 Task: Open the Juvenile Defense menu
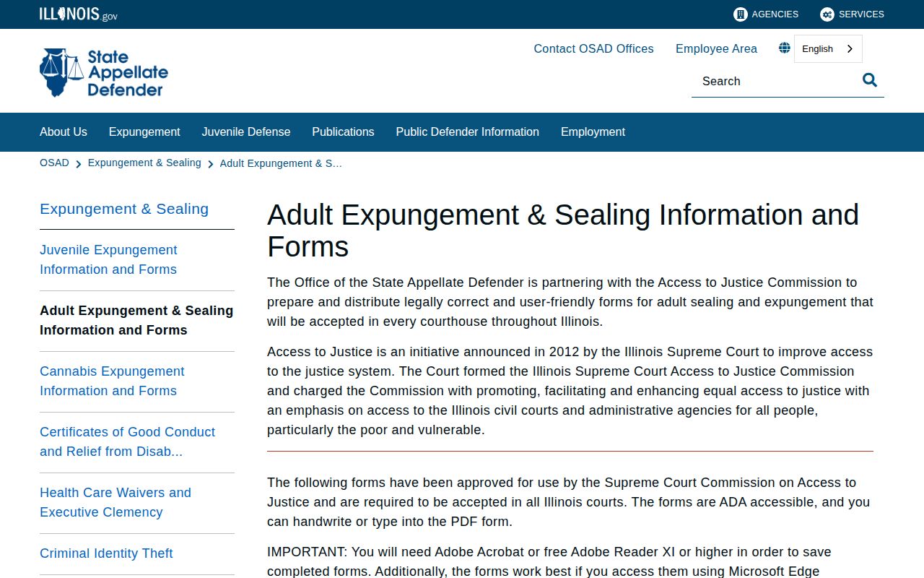click(x=246, y=131)
